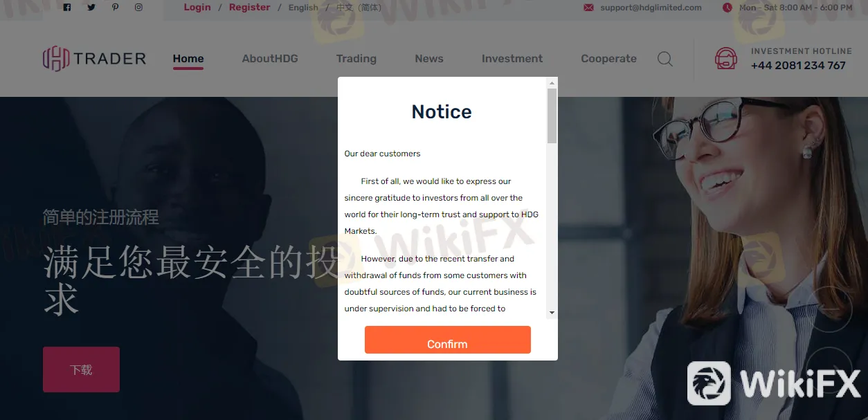Click the red 下载 download button
Image resolution: width=868 pixels, height=420 pixels.
pyautogui.click(x=81, y=369)
